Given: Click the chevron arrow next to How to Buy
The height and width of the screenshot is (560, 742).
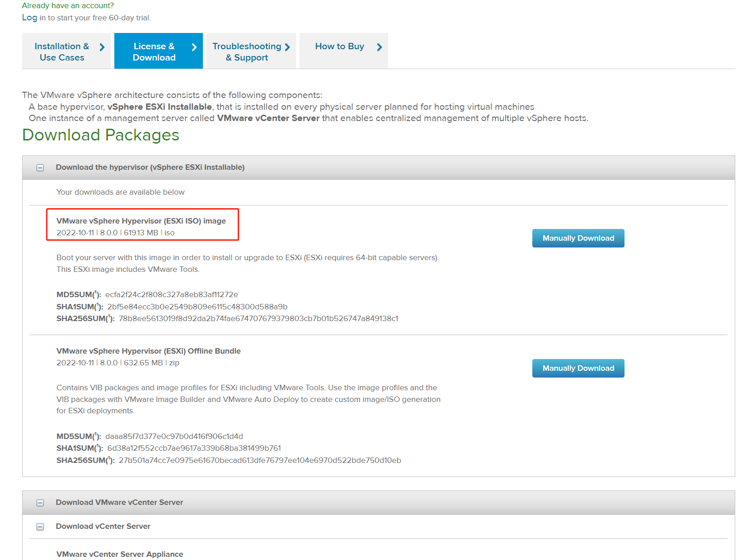Looking at the screenshot, I should pyautogui.click(x=380, y=47).
